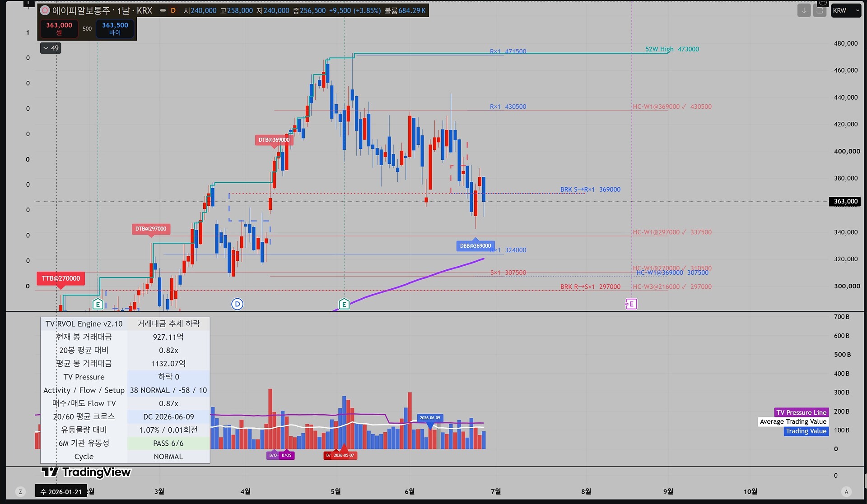
Task: Click the R×1 471500 resistance label
Action: click(508, 51)
